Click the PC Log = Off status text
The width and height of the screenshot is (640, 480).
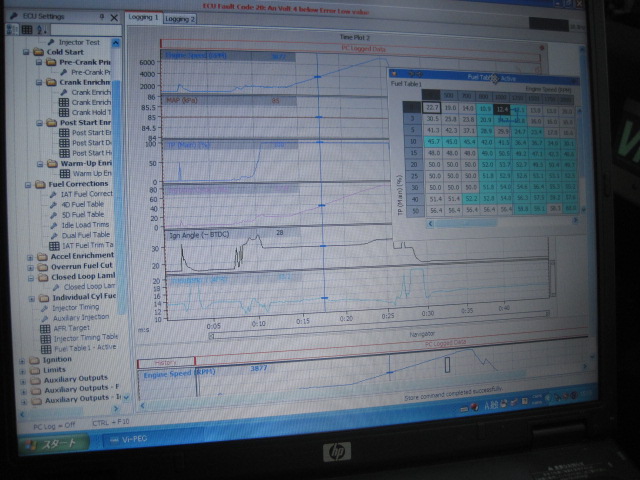[x=54, y=426]
